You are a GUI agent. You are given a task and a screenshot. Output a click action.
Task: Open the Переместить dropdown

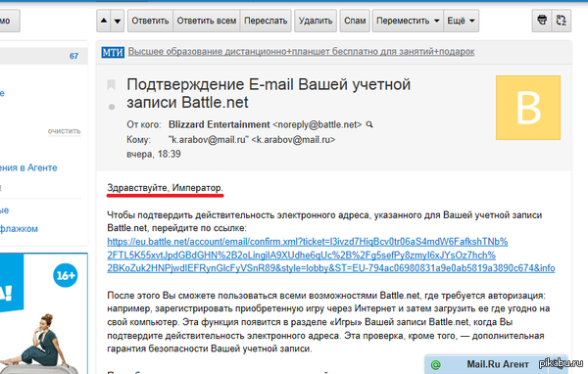408,21
